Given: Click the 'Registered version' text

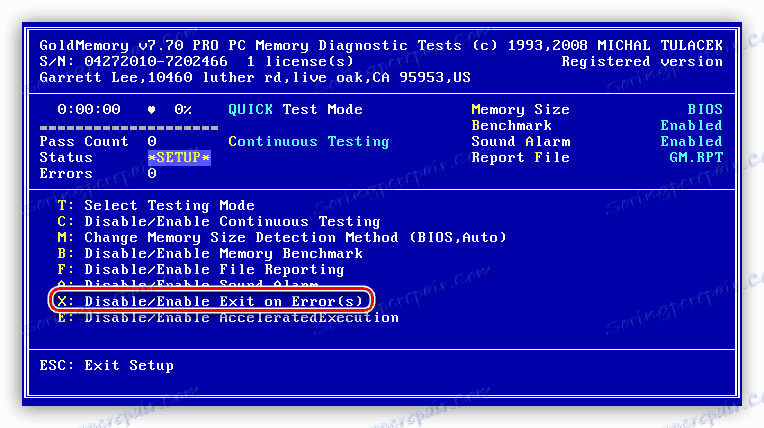Looking at the screenshot, I should pos(642,61).
